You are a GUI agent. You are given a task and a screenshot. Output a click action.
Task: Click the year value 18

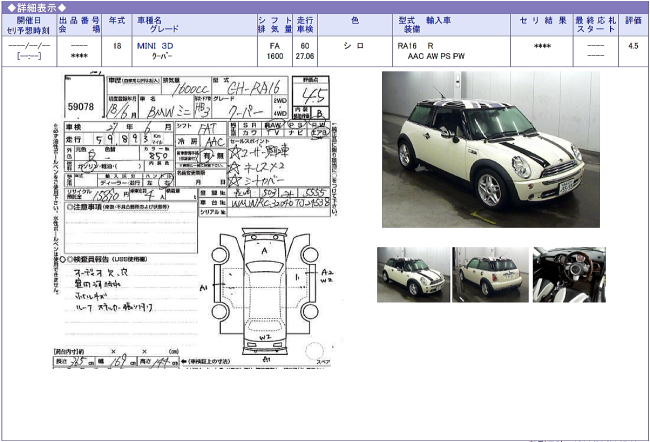pos(117,46)
